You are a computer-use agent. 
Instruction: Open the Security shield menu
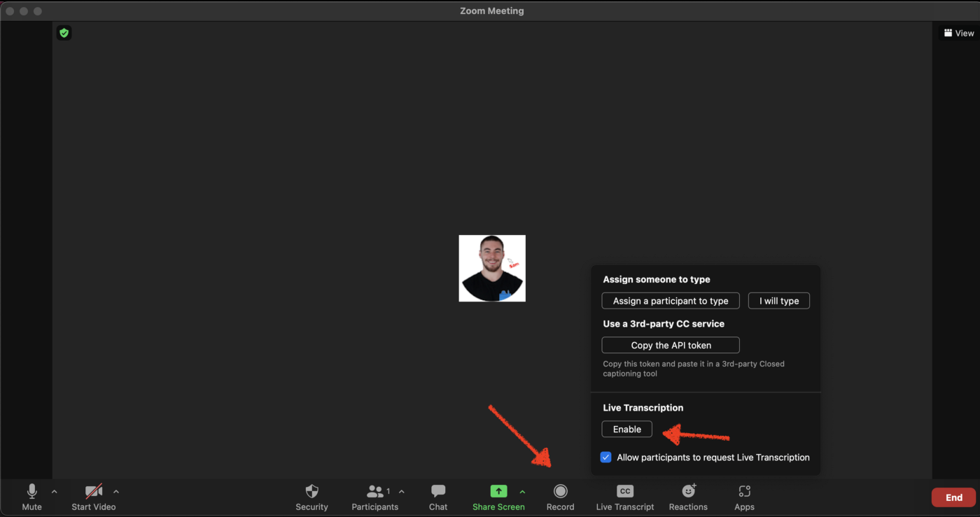point(311,492)
